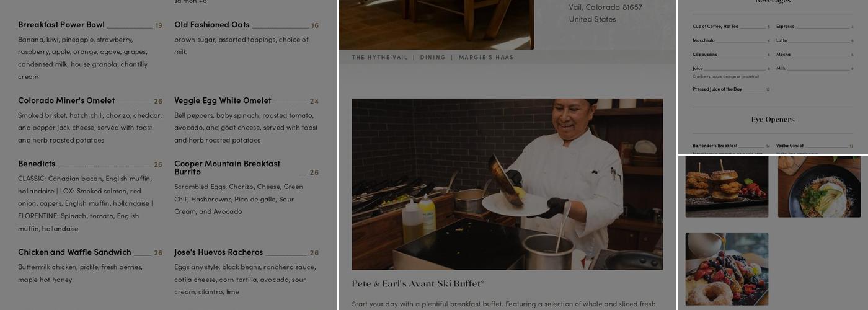Click Veggie Egg White Omelet title
The image size is (868, 310).
tap(223, 100)
